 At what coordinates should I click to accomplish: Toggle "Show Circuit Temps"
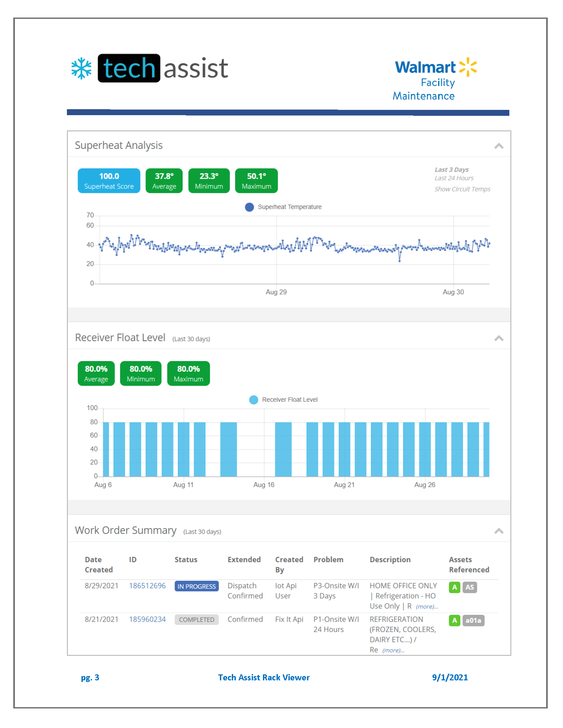coord(463,189)
